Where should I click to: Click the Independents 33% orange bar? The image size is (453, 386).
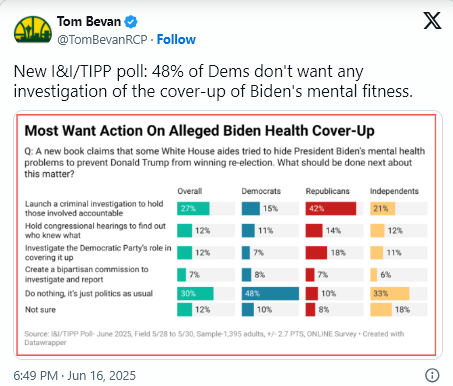point(390,294)
